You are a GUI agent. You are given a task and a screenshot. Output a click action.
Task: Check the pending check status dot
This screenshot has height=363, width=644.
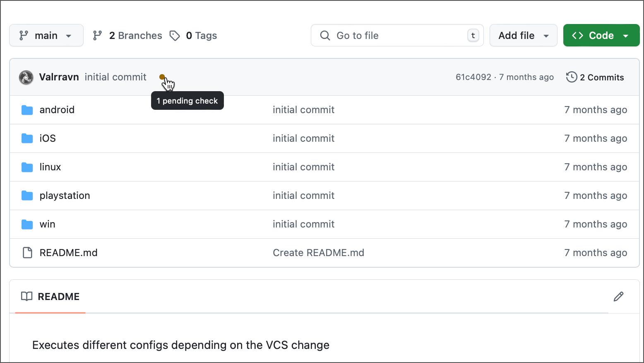tap(162, 77)
